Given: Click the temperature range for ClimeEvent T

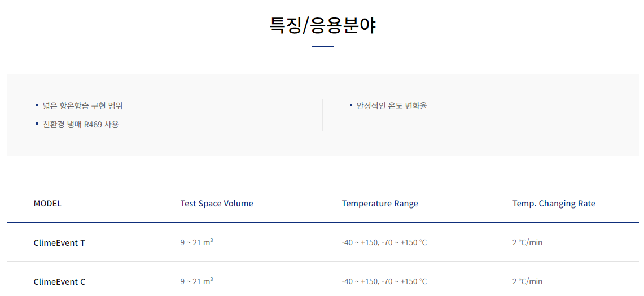Looking at the screenshot, I should tap(384, 242).
